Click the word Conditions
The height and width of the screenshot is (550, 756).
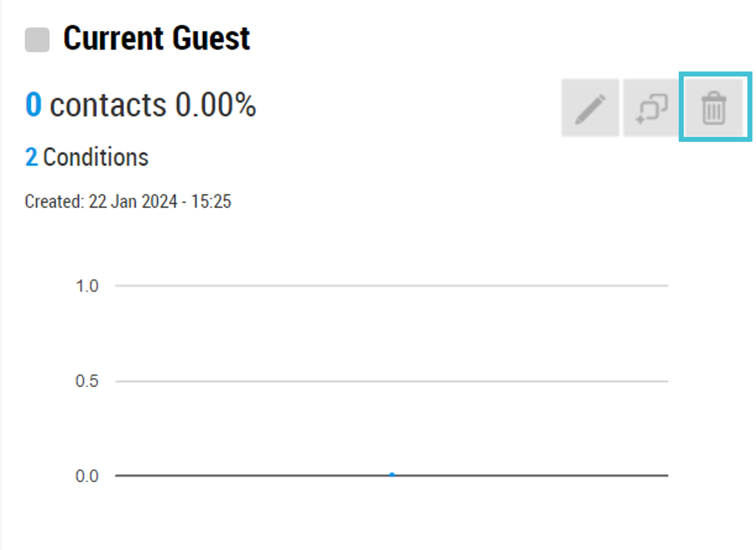coord(96,157)
